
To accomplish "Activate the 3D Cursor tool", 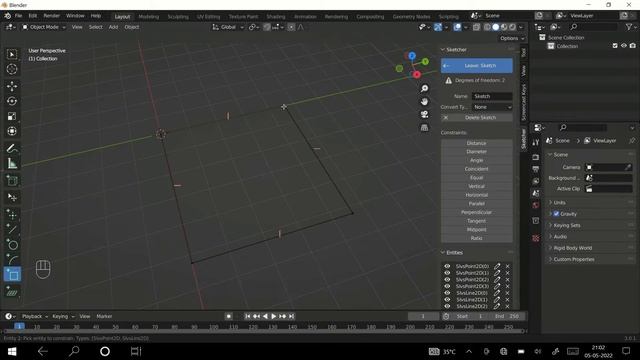I will pyautogui.click(x=12, y=69).
